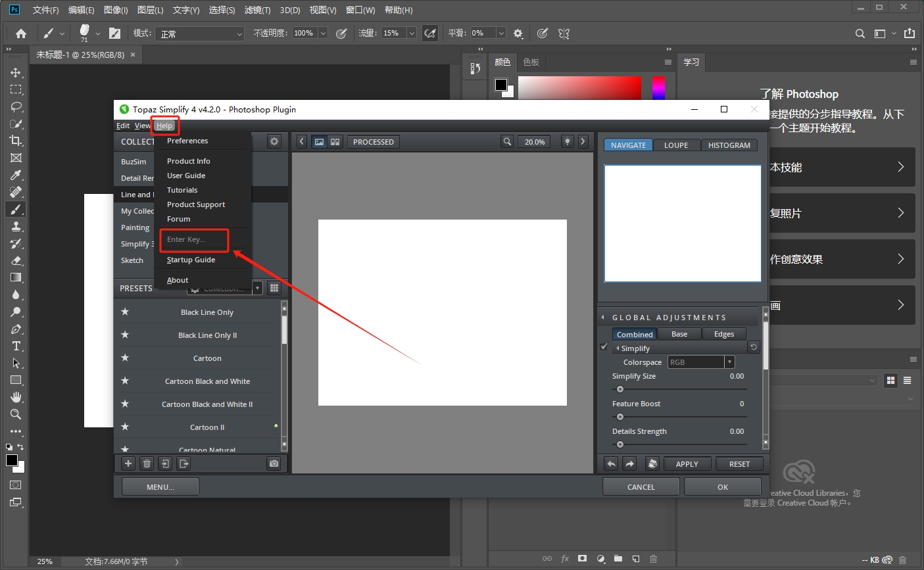Collapse the Global Adjustments section

(603, 318)
